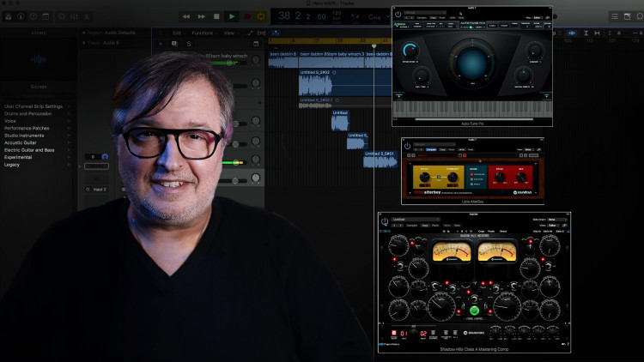Click the baby winsch track pan knob
Viewport: 644px width, 362px height.
pos(256,60)
